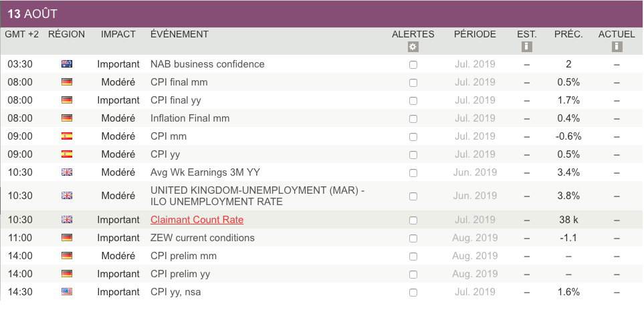Tick alert checkbox for ZEW current conditions

point(413,238)
